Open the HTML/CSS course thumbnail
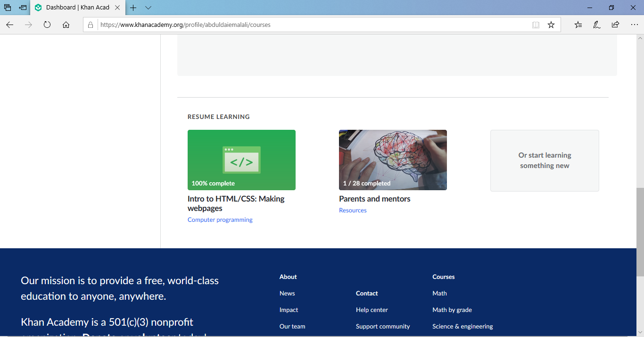Screen dimensions: 644x337 (x=241, y=160)
